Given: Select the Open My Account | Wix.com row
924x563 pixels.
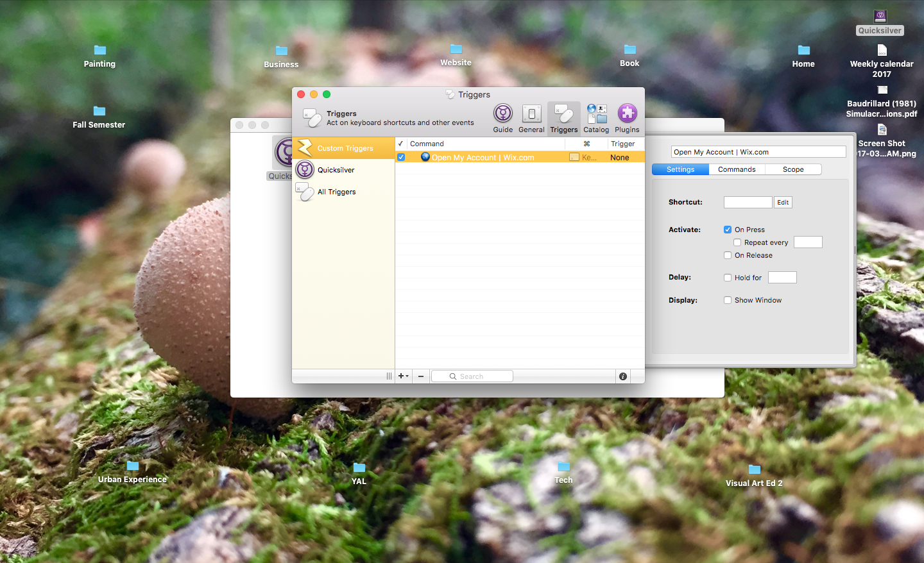Looking at the screenshot, I should (x=520, y=157).
